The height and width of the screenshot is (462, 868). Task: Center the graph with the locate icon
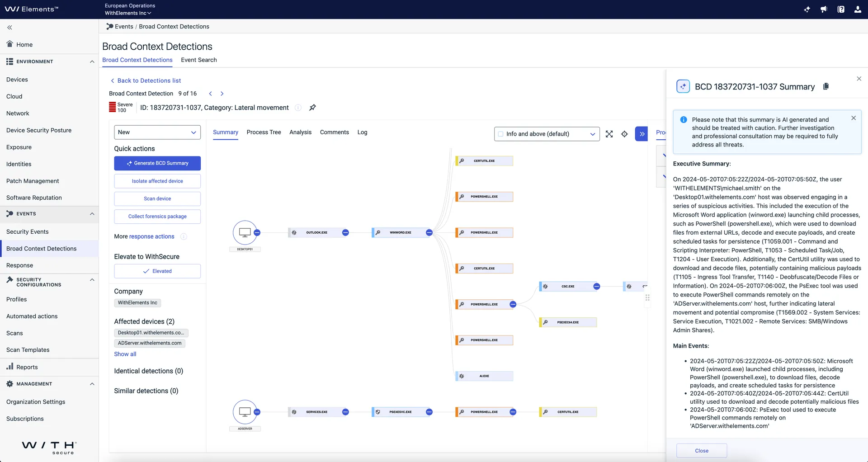[x=625, y=134]
